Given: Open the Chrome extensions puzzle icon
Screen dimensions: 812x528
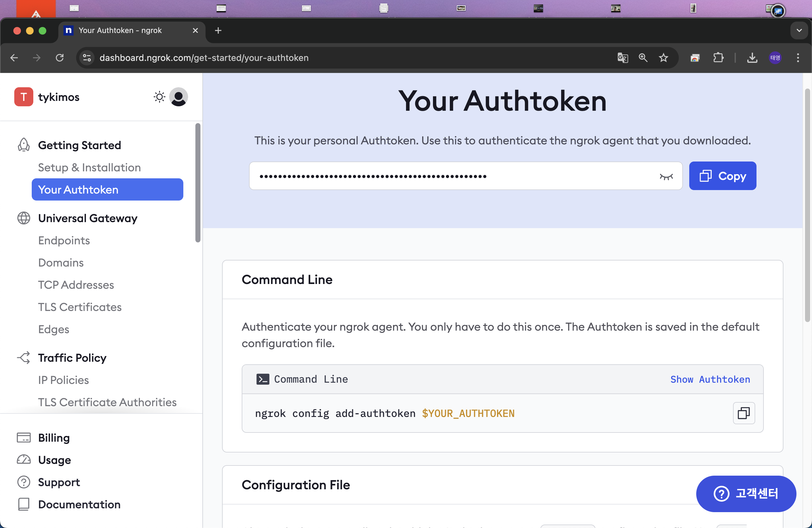Looking at the screenshot, I should [718, 58].
